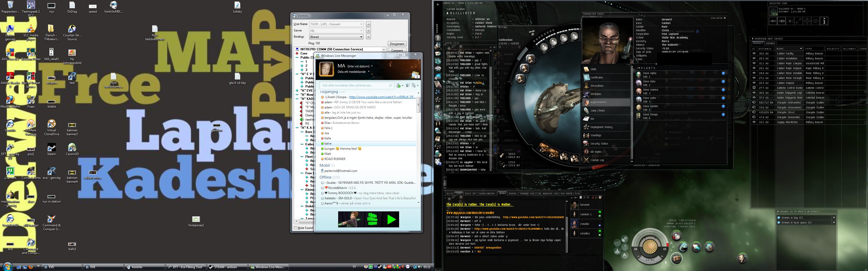Open the Employment History section
This screenshot has height=271, width=868.
coord(606,127)
